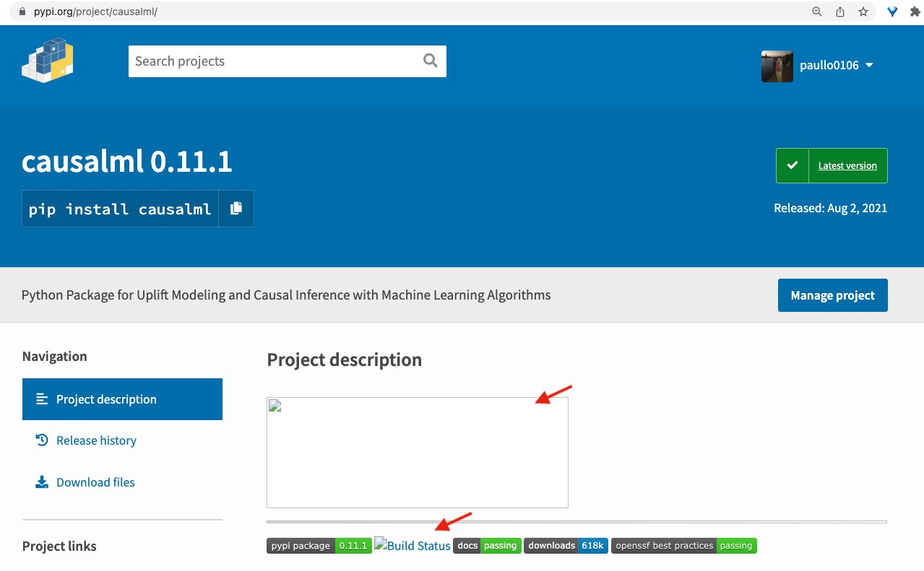The image size is (924, 571).
Task: Click the share icon in the address bar
Action: (x=839, y=12)
